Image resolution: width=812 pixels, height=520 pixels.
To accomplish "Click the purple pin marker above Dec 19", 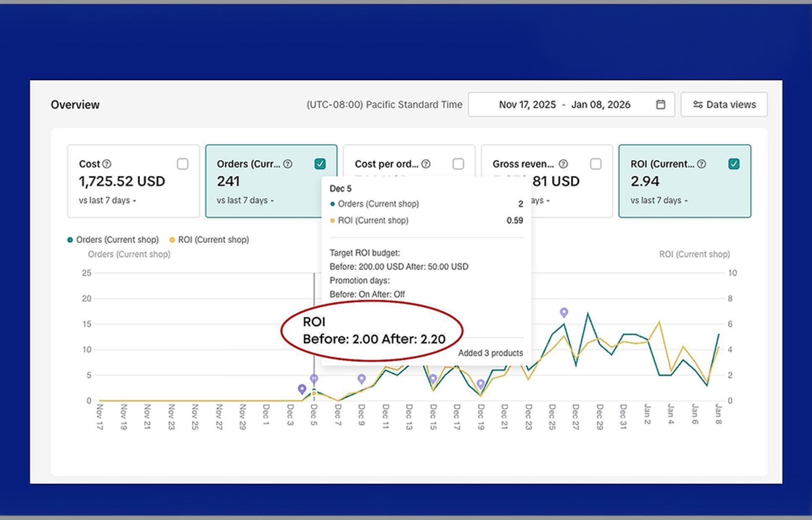I will [481, 384].
